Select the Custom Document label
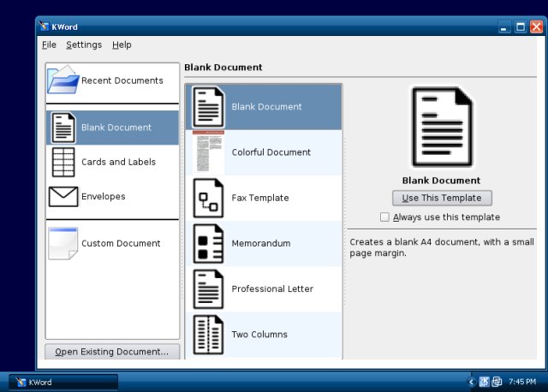The image size is (548, 392). (x=121, y=243)
